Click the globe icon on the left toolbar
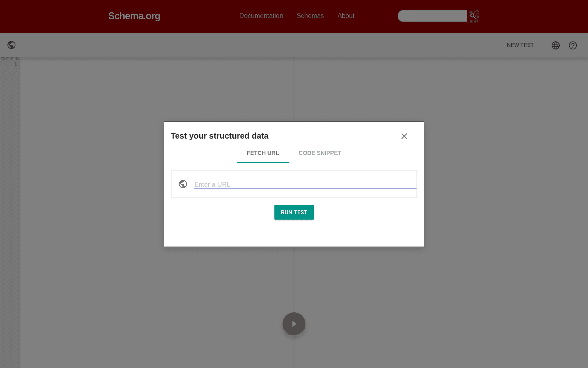Viewport: 588px width, 368px height. [11, 45]
